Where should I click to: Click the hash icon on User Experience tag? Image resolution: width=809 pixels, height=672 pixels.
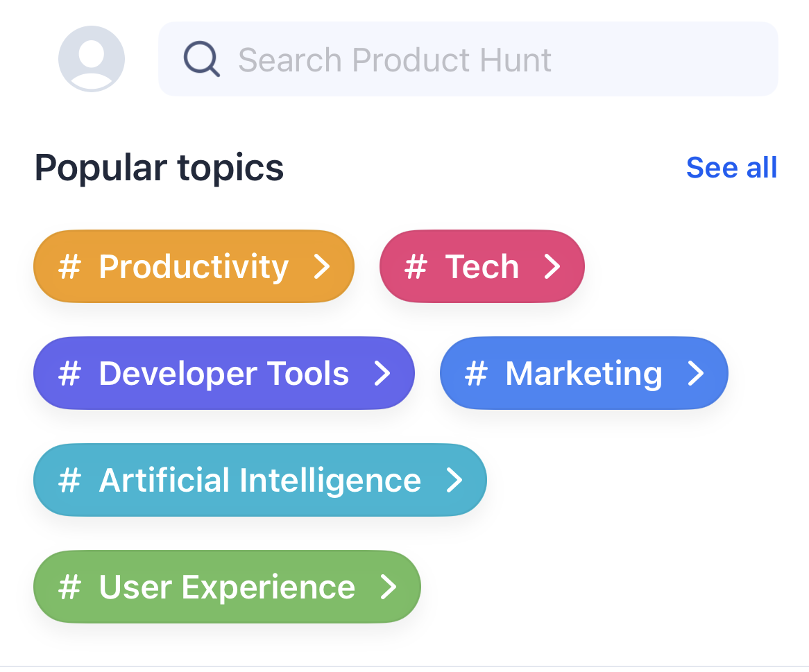[69, 587]
